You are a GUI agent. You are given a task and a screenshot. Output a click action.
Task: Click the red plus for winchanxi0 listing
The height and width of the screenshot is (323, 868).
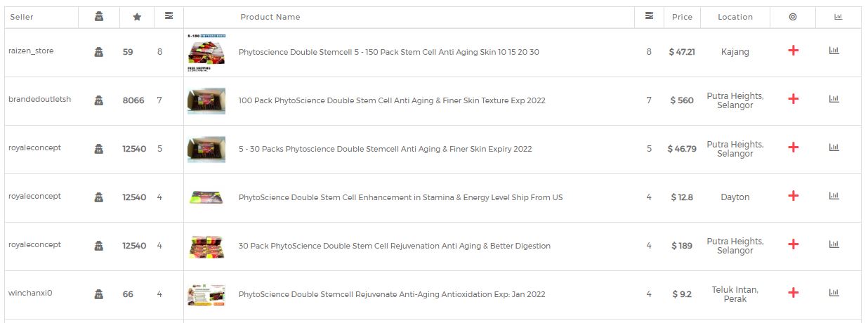(x=793, y=293)
